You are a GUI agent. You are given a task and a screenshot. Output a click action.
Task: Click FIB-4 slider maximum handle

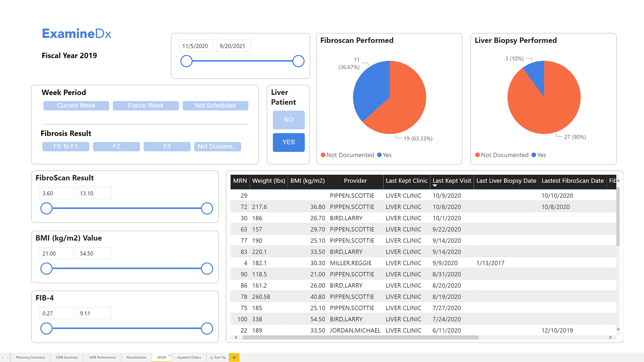click(x=207, y=328)
